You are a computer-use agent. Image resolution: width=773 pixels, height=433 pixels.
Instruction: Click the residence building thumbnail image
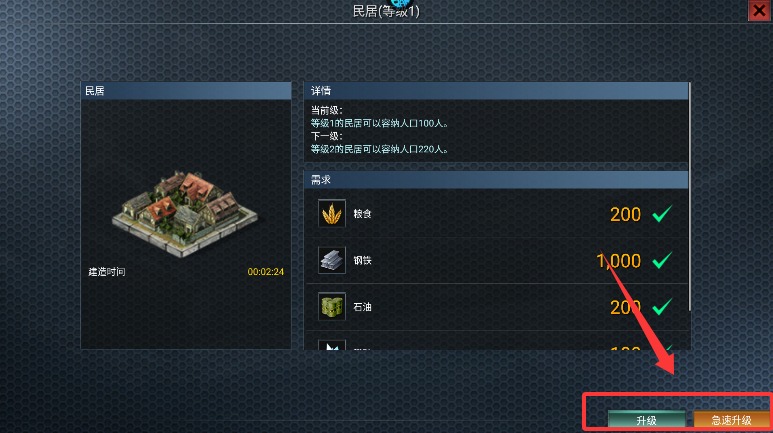pyautogui.click(x=185, y=214)
